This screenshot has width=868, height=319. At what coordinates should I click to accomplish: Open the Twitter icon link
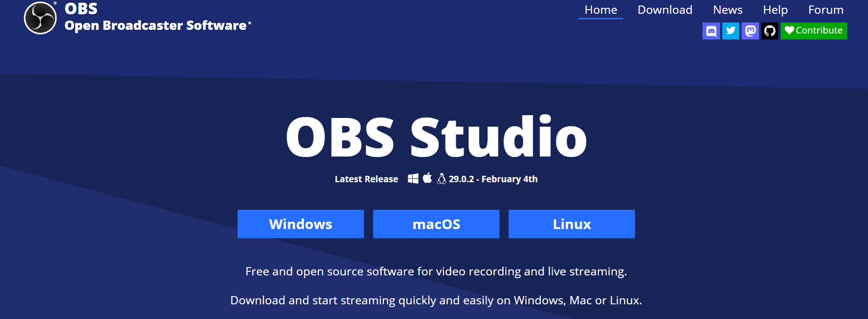click(731, 31)
